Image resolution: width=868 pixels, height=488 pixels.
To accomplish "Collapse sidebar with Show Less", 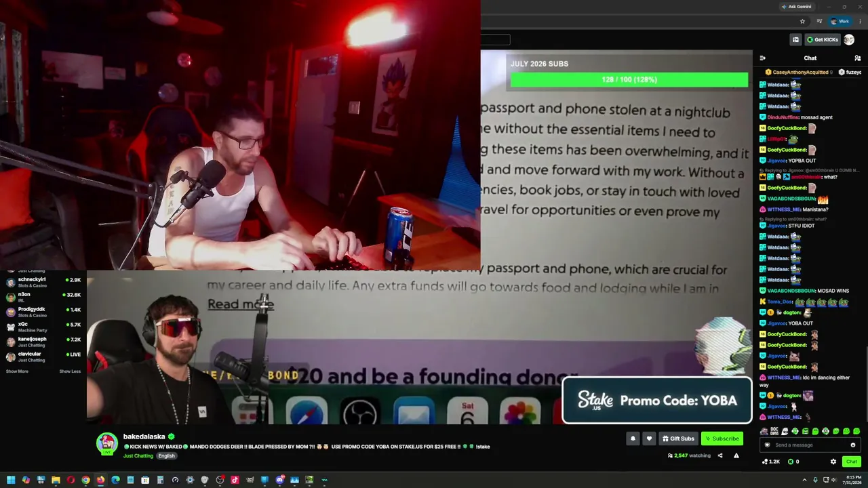I will pyautogui.click(x=70, y=371).
